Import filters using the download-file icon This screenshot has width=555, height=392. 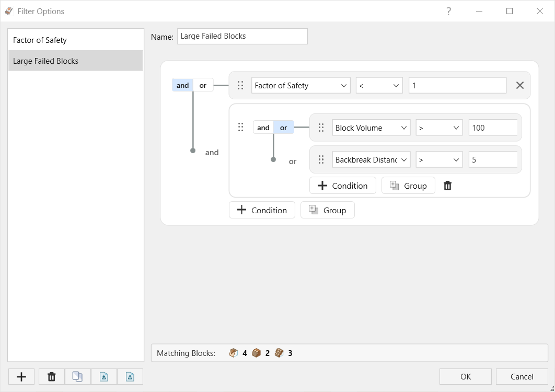point(103,377)
